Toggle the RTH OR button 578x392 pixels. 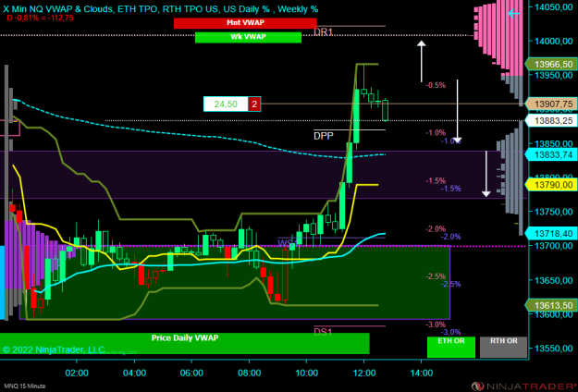(x=503, y=347)
